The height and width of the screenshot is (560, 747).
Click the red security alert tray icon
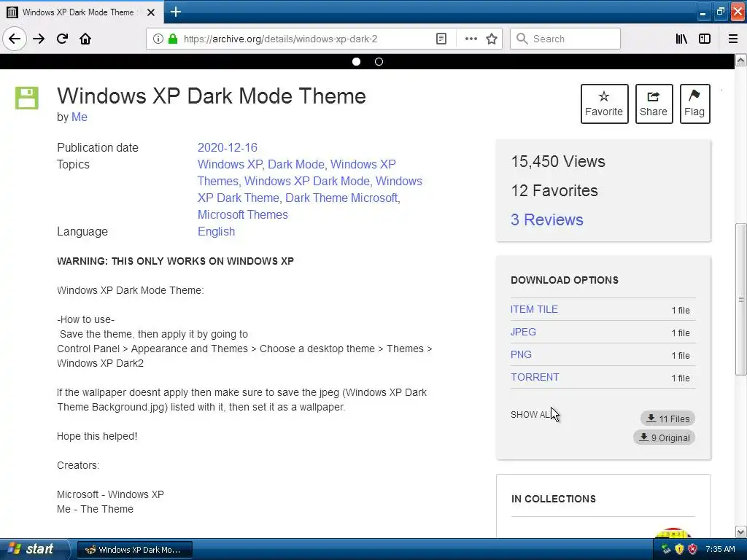[x=692, y=549]
